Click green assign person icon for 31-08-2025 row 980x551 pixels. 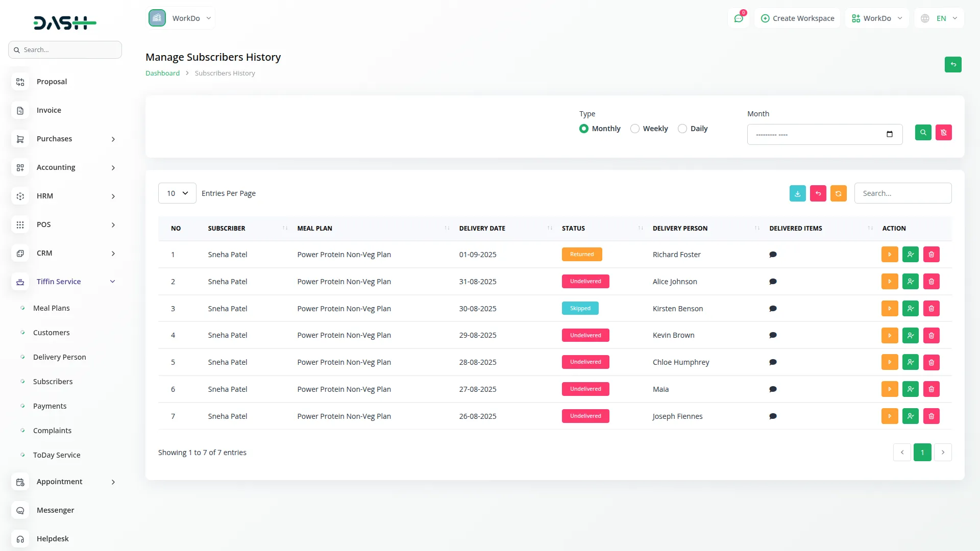click(x=911, y=282)
